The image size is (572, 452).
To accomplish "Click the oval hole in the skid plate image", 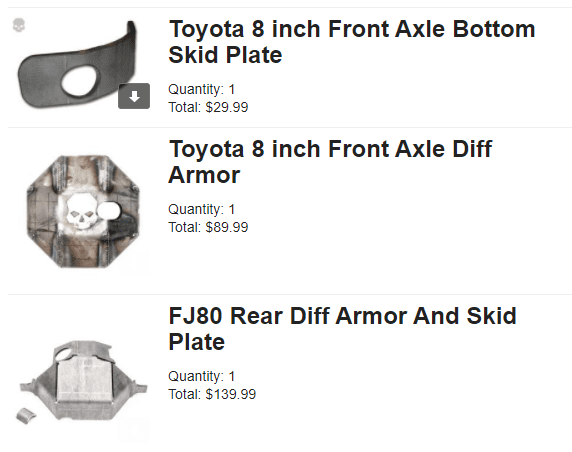I will click(81, 81).
